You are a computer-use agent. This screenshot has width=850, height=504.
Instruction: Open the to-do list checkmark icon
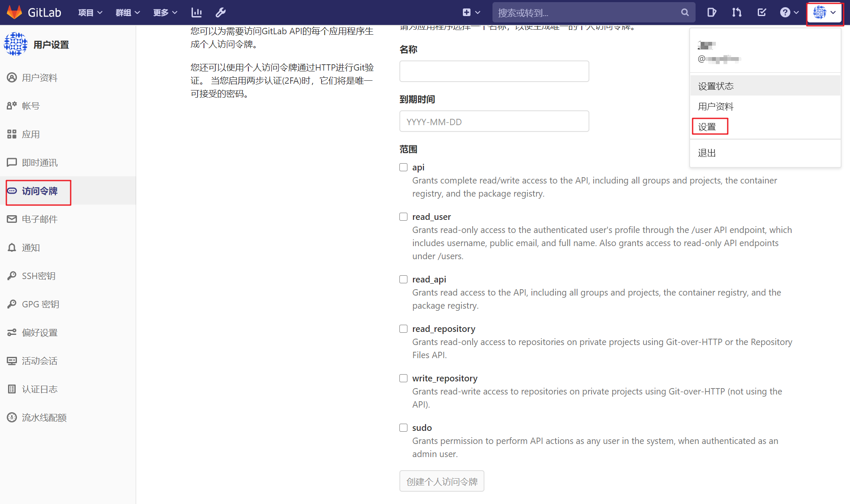point(761,12)
